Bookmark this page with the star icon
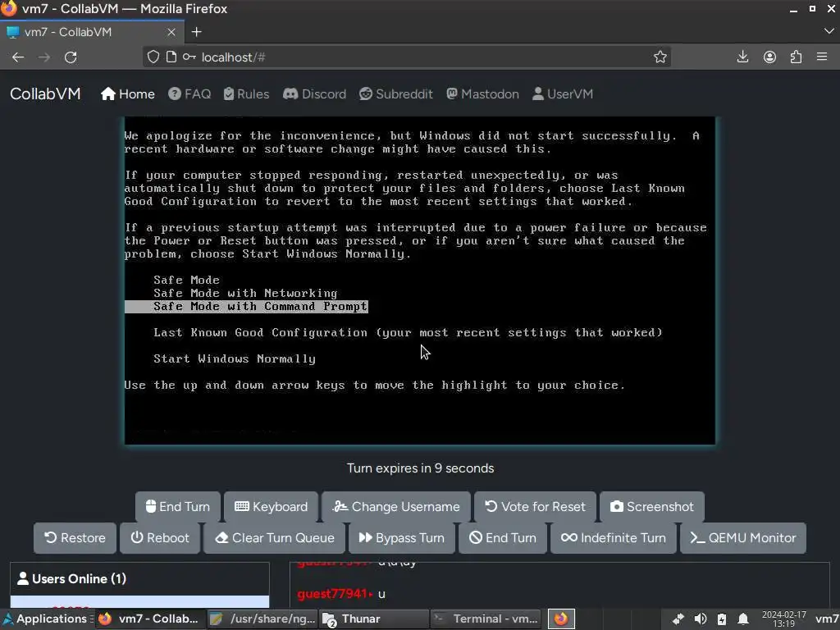840x630 pixels. tap(660, 57)
